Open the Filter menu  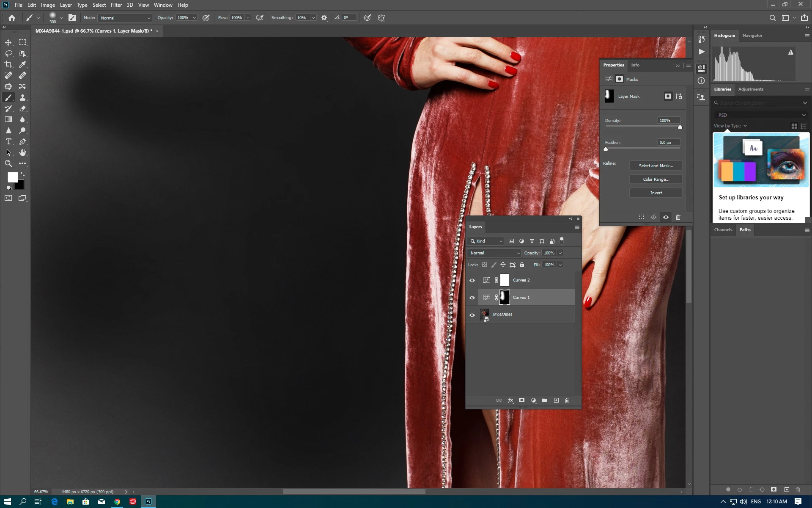click(x=116, y=5)
